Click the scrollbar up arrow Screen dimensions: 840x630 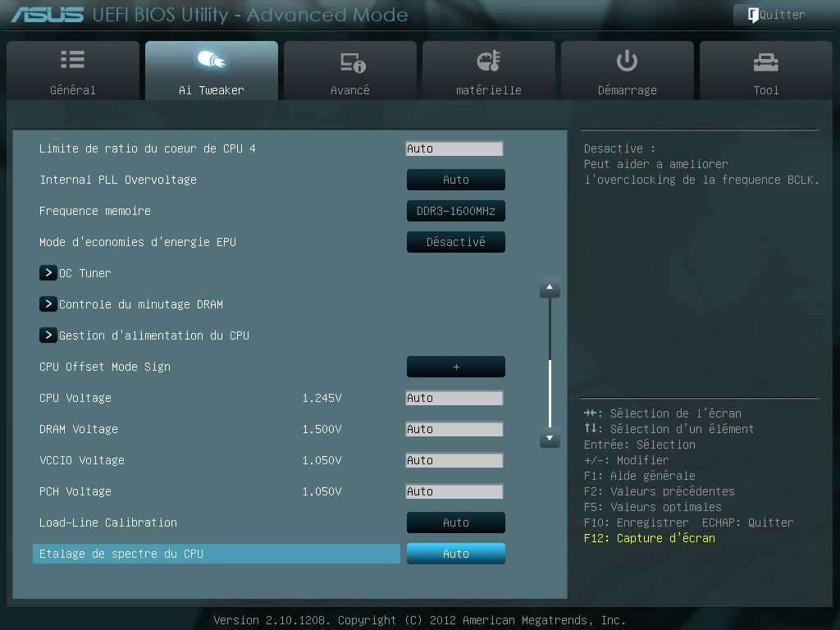pyautogui.click(x=550, y=289)
